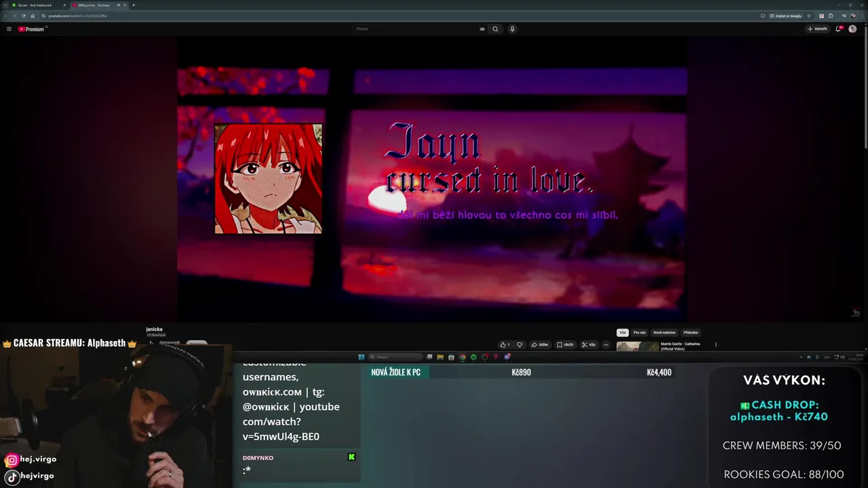868x488 pixels.
Task: Click the Sdílet share button
Action: click(540, 344)
